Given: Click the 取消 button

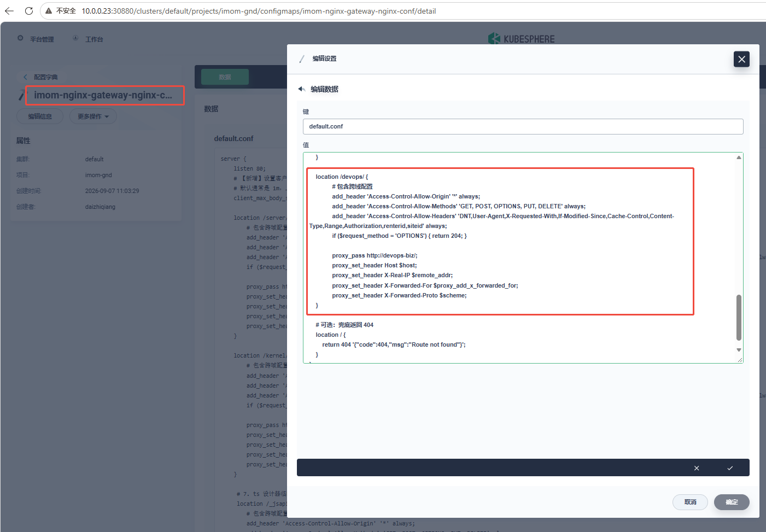Looking at the screenshot, I should (690, 502).
